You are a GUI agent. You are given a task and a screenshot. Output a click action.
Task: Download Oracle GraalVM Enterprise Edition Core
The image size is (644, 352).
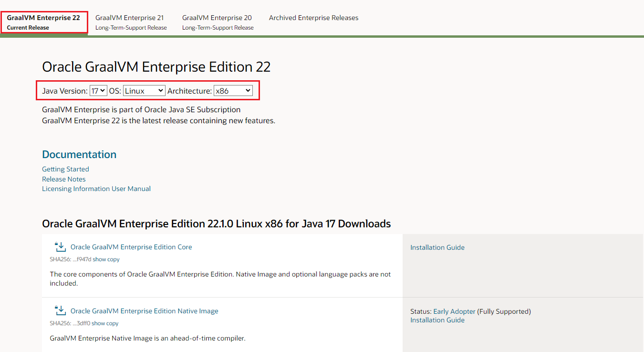coord(131,247)
